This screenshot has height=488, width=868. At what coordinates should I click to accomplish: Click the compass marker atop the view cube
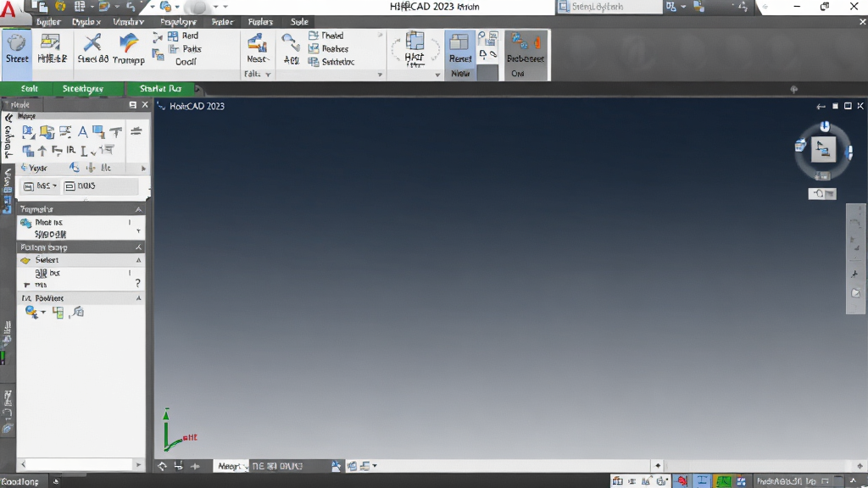click(x=825, y=127)
